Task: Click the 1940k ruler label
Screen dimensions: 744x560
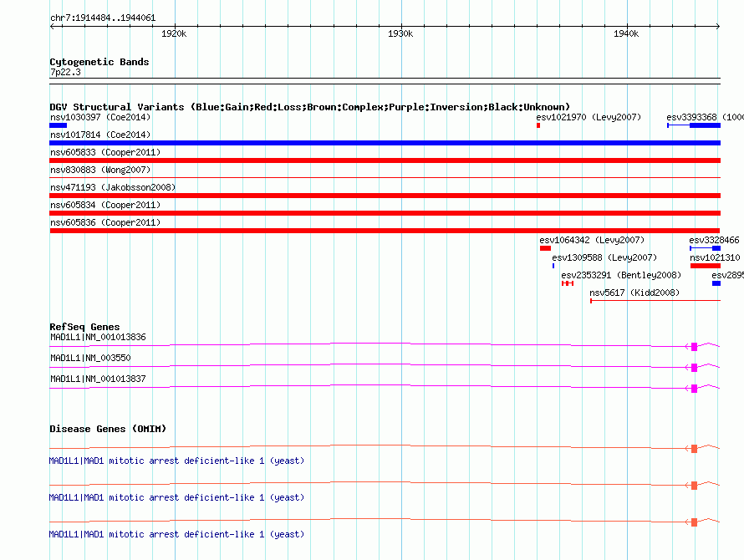Action: click(626, 33)
